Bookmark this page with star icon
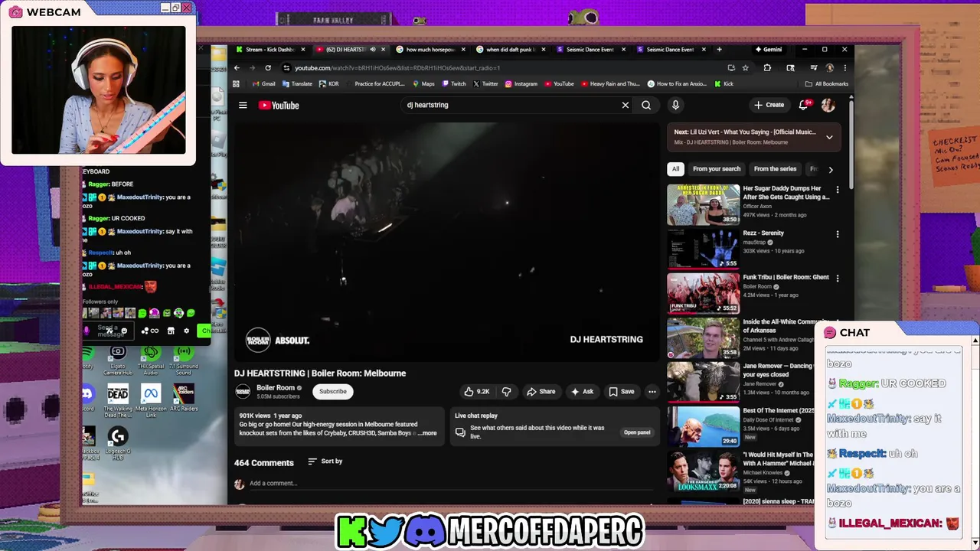The image size is (980, 551). point(745,67)
